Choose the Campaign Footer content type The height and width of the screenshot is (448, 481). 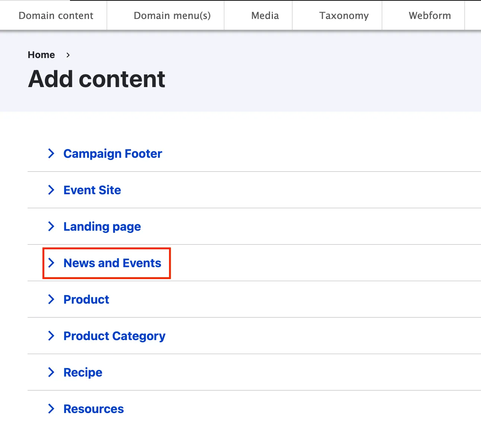pos(113,154)
